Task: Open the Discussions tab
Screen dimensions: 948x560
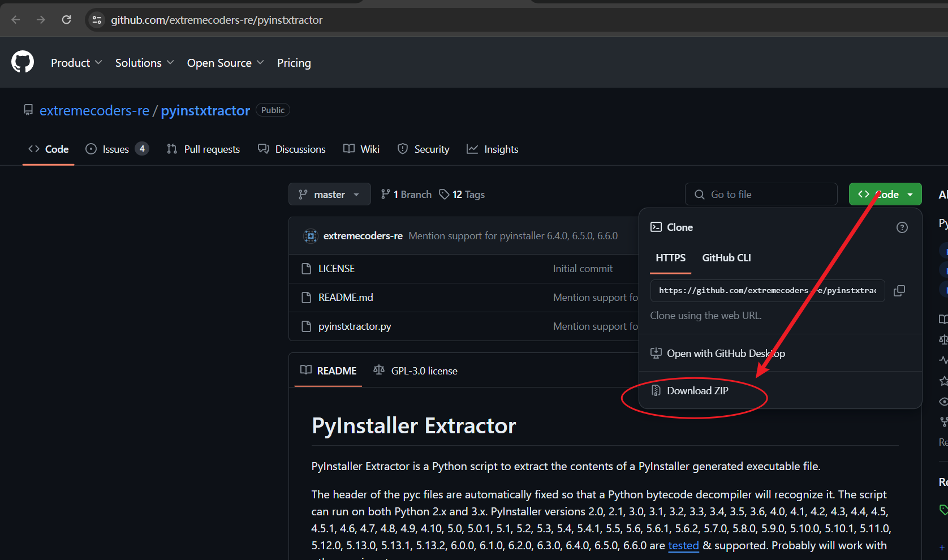Action: [292, 149]
